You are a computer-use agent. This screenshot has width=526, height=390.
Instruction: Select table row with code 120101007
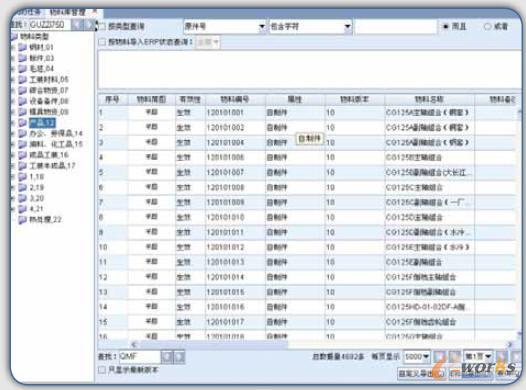click(x=307, y=172)
